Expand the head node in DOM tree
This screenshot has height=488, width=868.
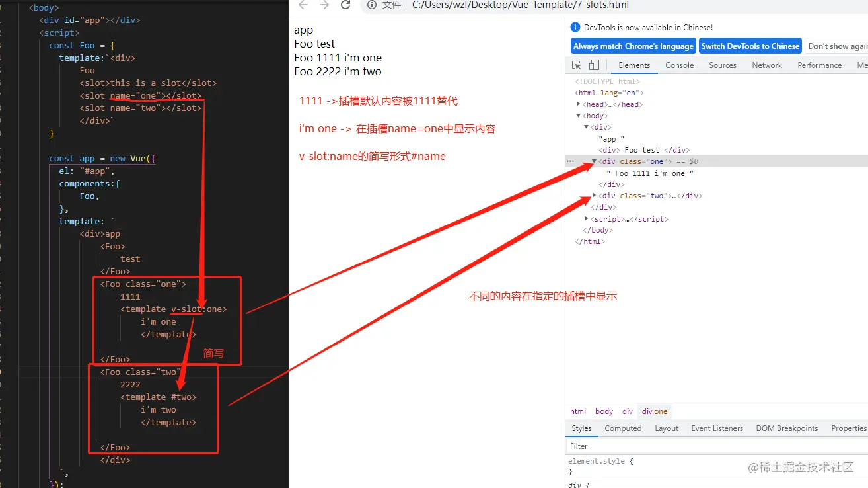[x=579, y=104]
